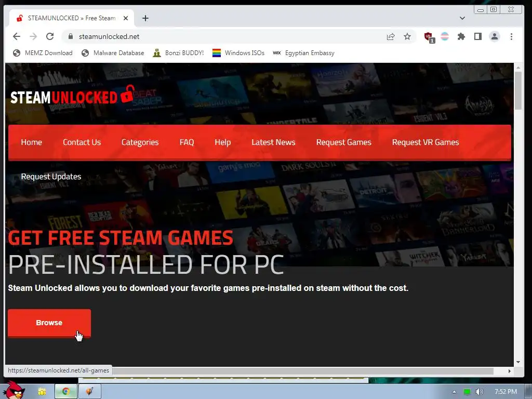This screenshot has height=399, width=532.
Task: Open the paint app taskbar icon
Action: click(x=89, y=392)
